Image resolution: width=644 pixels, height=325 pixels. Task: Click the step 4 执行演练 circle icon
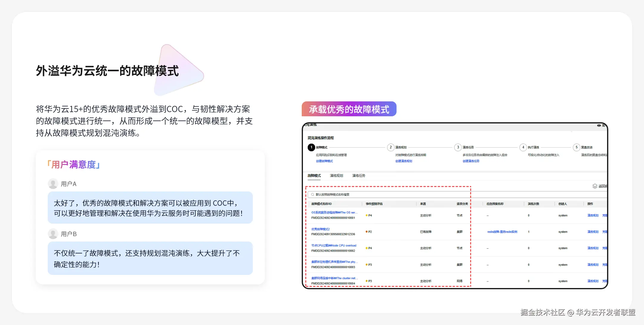tap(523, 147)
